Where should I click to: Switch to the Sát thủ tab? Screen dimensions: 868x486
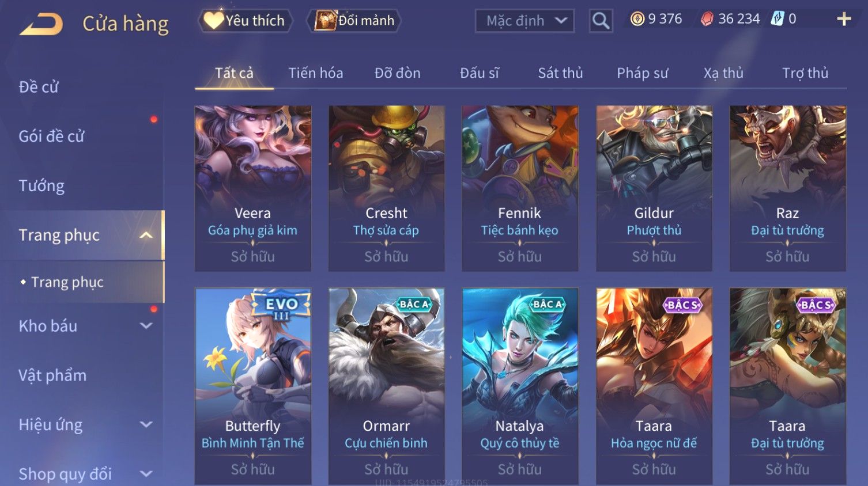point(560,73)
